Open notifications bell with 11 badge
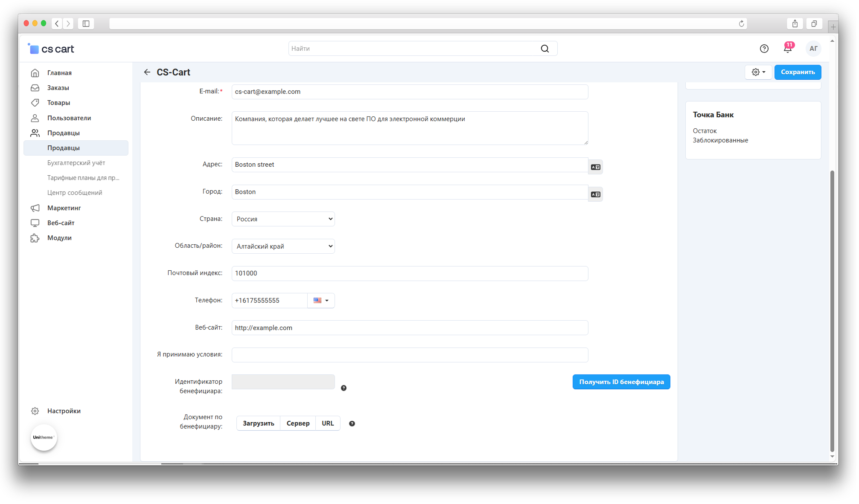Screen dimensions: 859x504 (x=787, y=49)
